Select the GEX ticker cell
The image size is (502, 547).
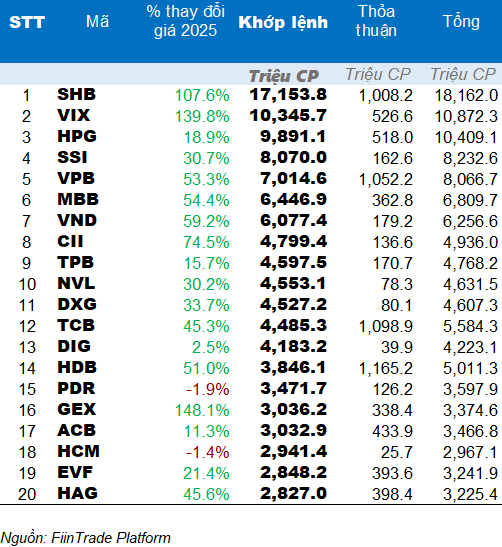pos(76,409)
